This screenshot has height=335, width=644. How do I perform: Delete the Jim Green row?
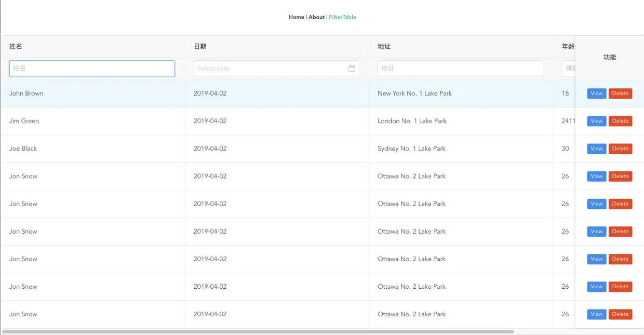pos(620,121)
